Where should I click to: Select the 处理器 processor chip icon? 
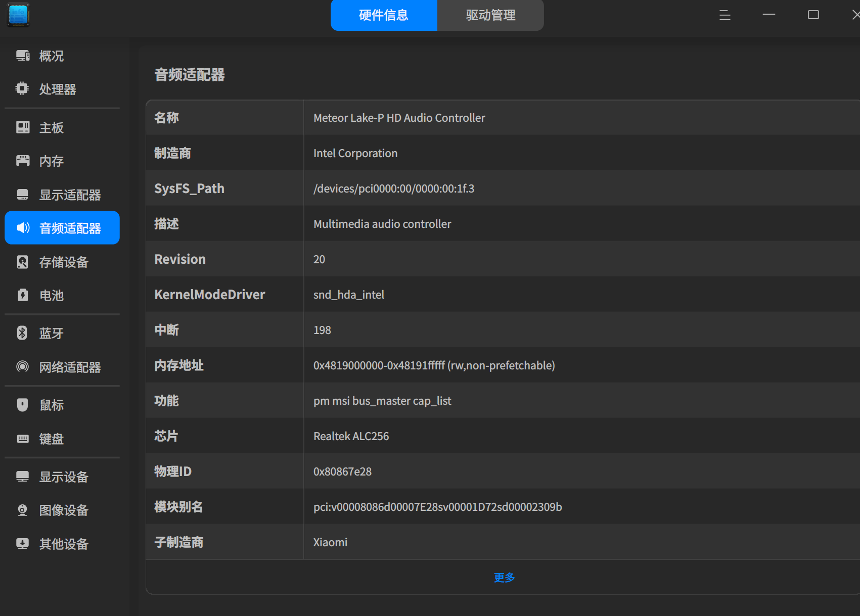22,88
